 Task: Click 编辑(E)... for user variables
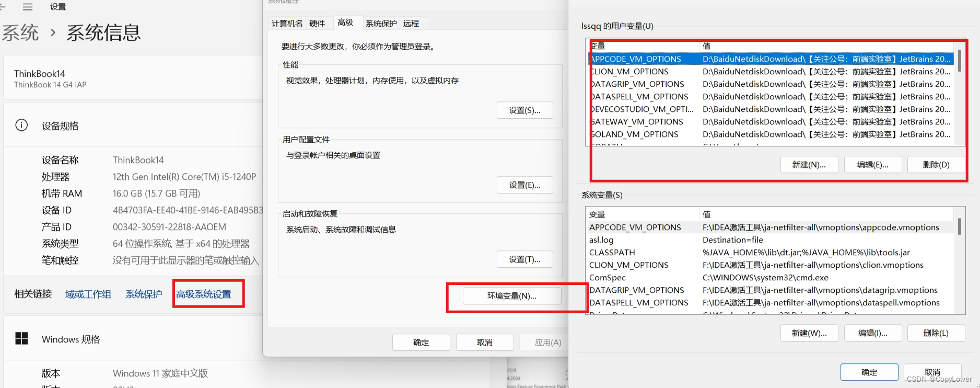tap(873, 165)
